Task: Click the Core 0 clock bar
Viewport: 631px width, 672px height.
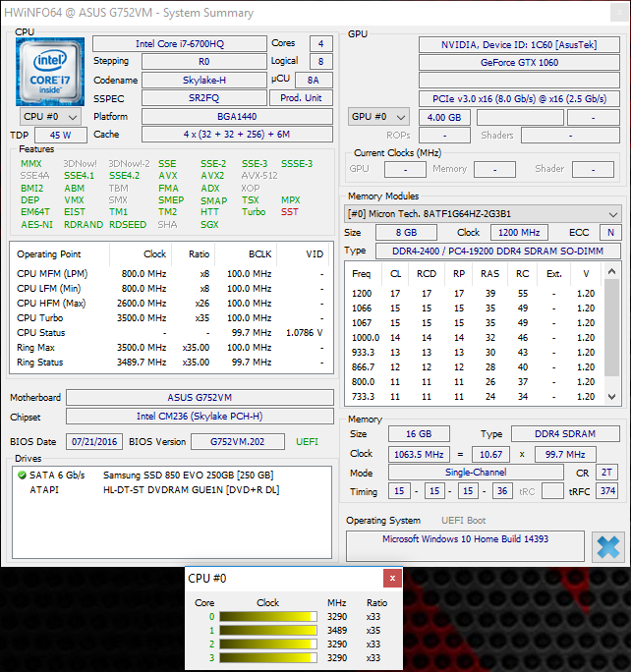Action: [x=268, y=617]
